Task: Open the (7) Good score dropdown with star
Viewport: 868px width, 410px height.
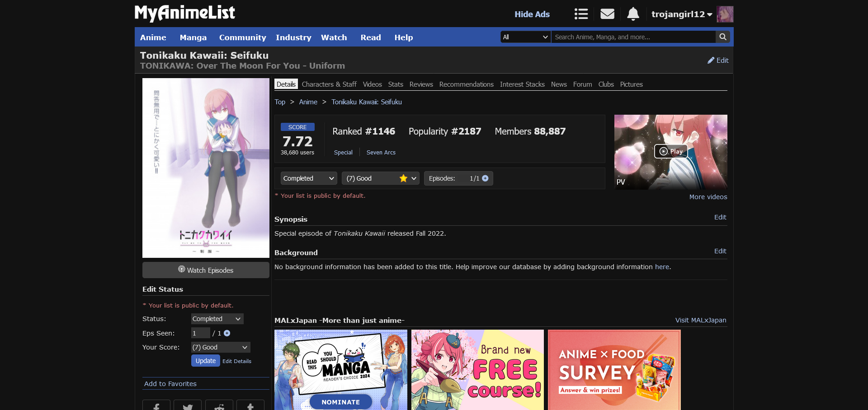Action: (x=381, y=178)
